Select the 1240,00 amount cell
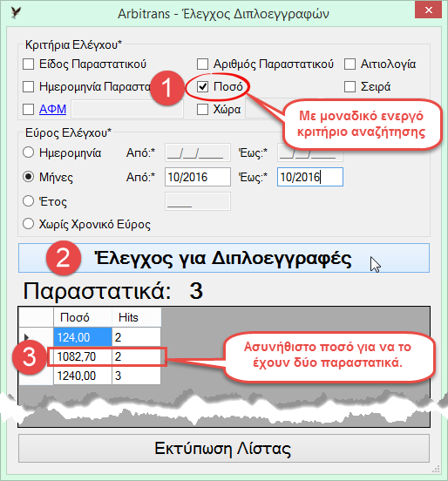Screen dimensions: 448x481 point(83,376)
